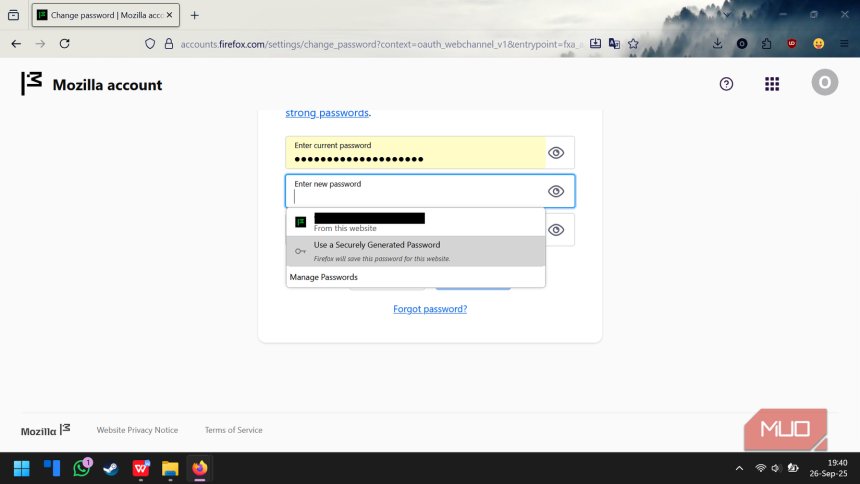Screen dimensions: 860x484
Task: Click the uBlock Origin extension icon
Action: coord(792,44)
